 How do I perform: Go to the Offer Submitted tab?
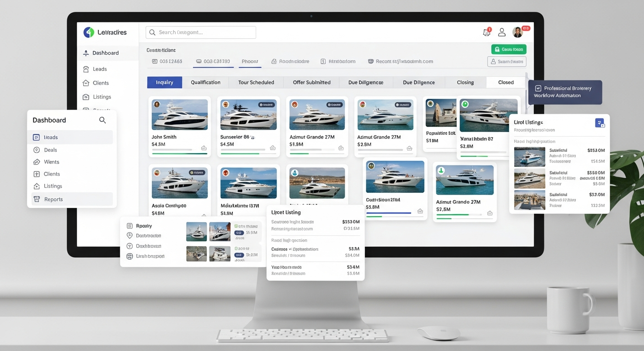coord(311,82)
